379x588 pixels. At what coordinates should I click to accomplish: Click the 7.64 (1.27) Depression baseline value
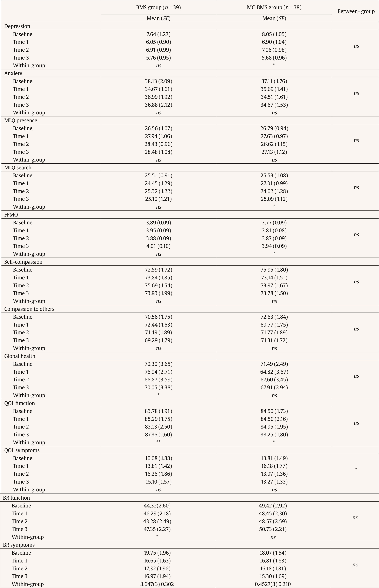pyautogui.click(x=158, y=34)
